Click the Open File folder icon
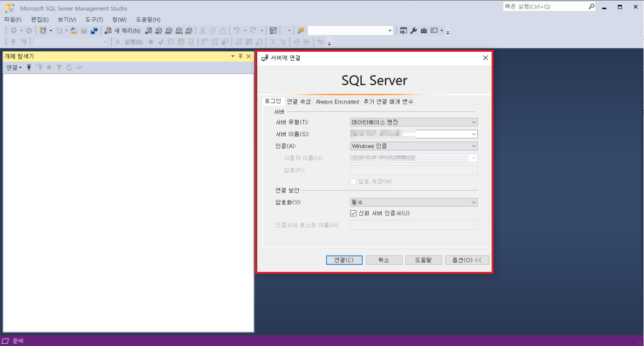The image size is (644, 346). tap(74, 31)
